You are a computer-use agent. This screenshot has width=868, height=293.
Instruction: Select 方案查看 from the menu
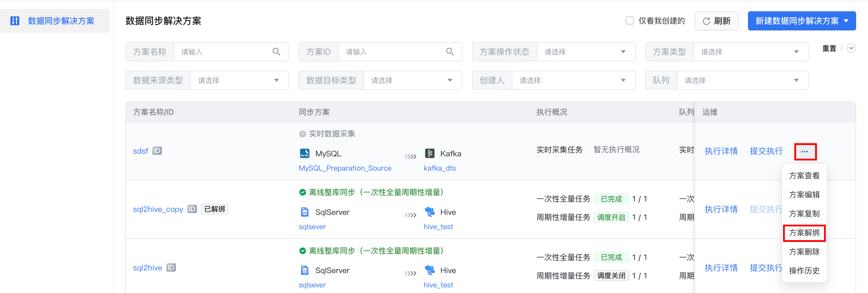(x=804, y=176)
